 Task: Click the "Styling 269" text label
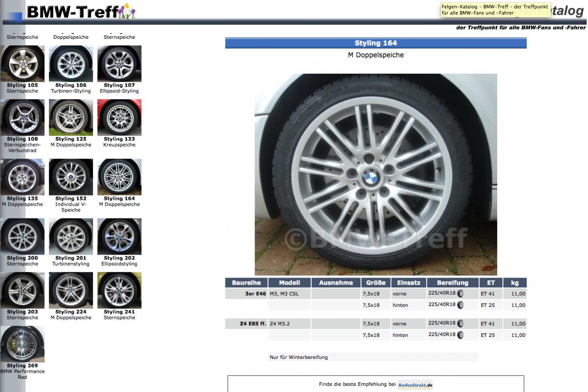(x=22, y=366)
